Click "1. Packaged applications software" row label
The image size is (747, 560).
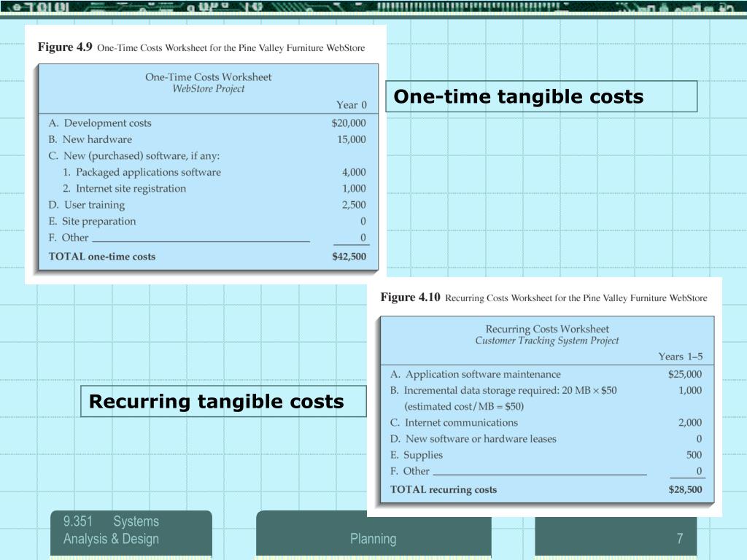(142, 172)
